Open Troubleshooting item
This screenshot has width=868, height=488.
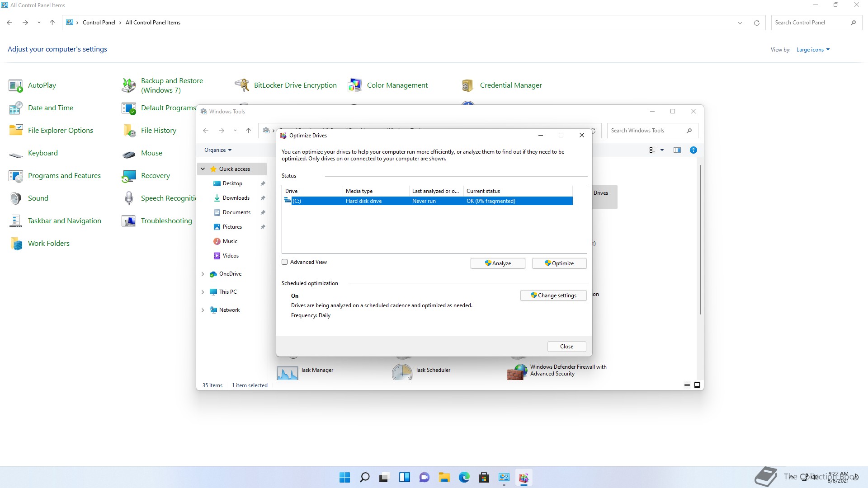[x=157, y=221]
